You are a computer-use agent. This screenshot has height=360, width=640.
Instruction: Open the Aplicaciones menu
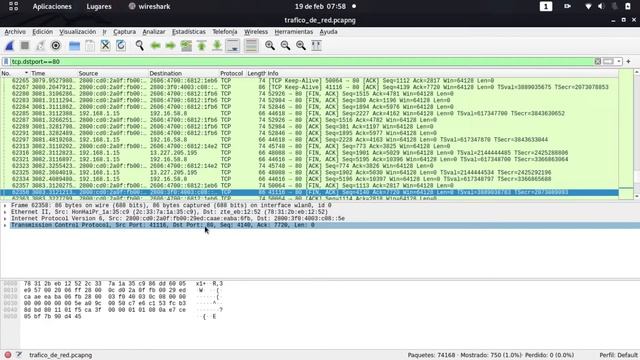coord(52,7)
